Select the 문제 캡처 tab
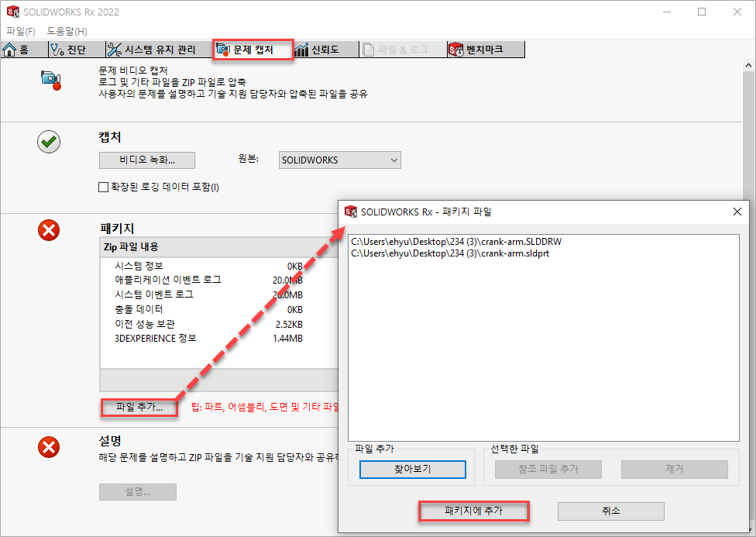Image resolution: width=756 pixels, height=537 pixels. (x=253, y=50)
